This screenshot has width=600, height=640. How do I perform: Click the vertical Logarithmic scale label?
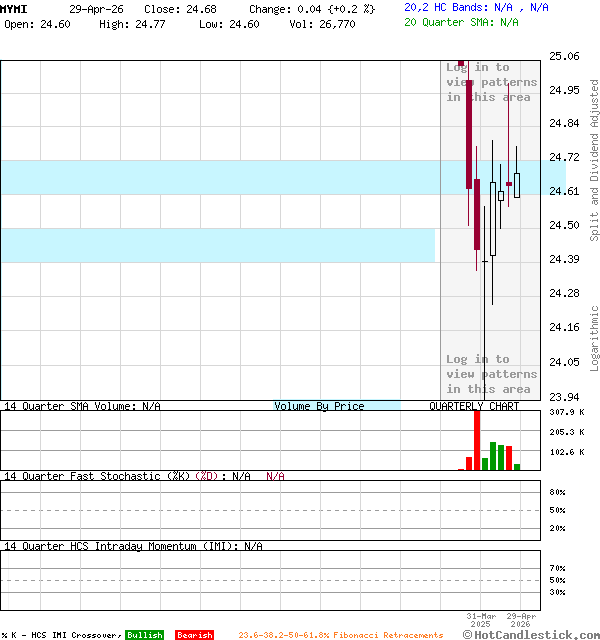tap(594, 338)
